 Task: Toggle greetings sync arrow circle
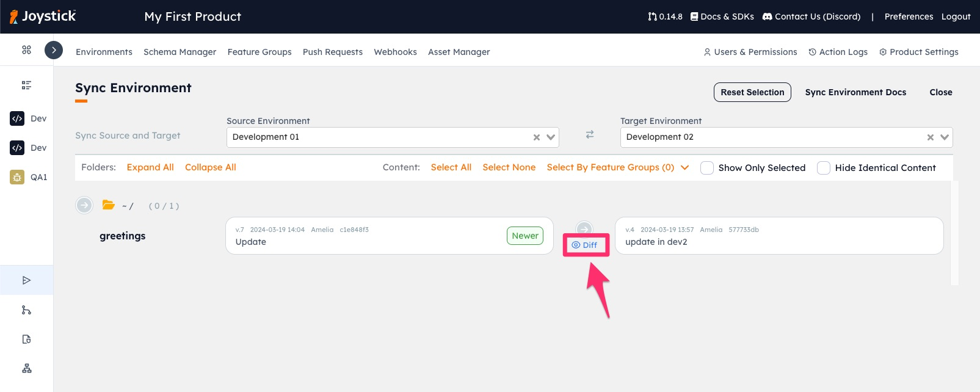(x=584, y=229)
